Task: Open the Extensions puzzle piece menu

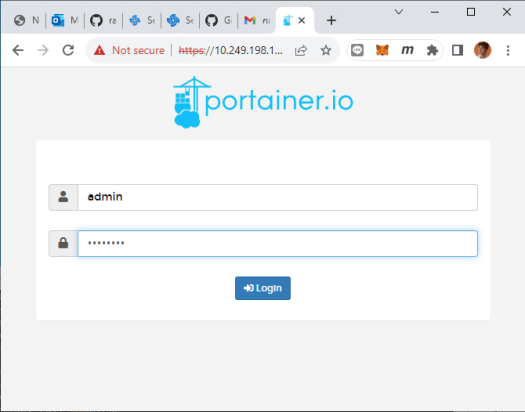Action: tap(432, 50)
